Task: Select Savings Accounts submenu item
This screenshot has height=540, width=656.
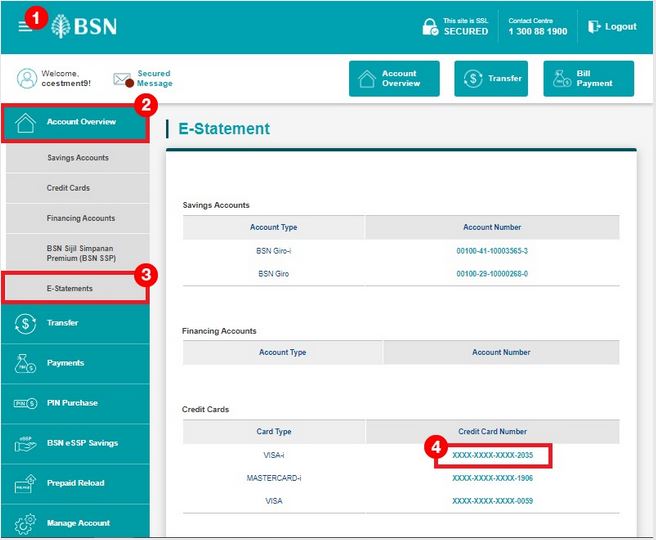Action: pyautogui.click(x=78, y=158)
